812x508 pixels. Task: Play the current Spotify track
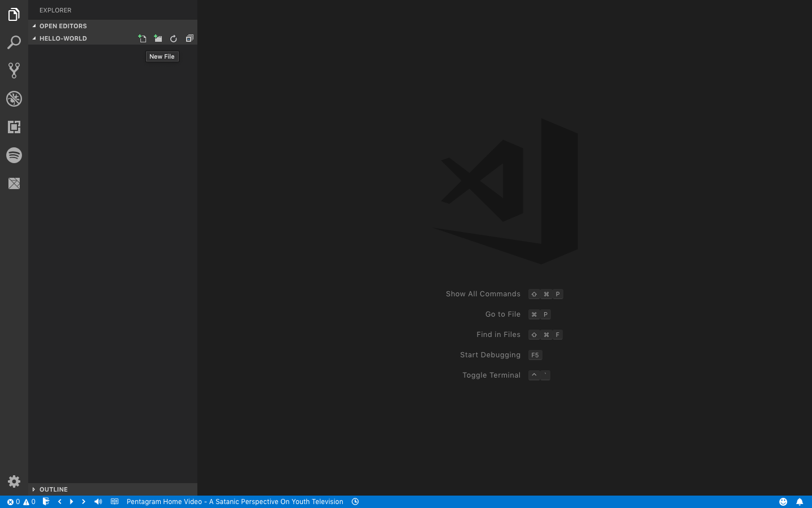pos(72,501)
